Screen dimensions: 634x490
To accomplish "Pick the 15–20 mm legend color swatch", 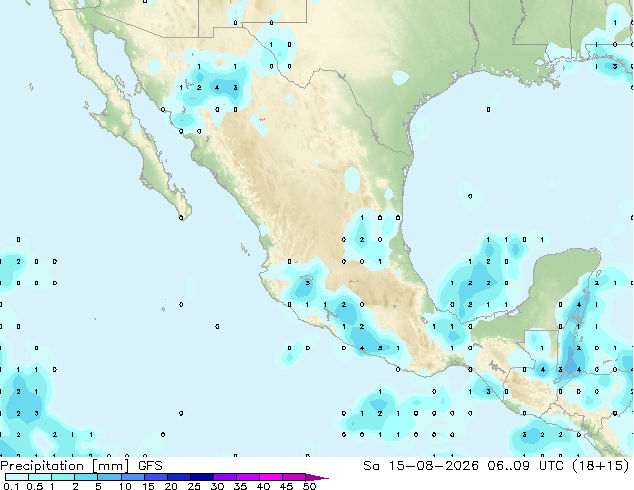I will [x=156, y=477].
